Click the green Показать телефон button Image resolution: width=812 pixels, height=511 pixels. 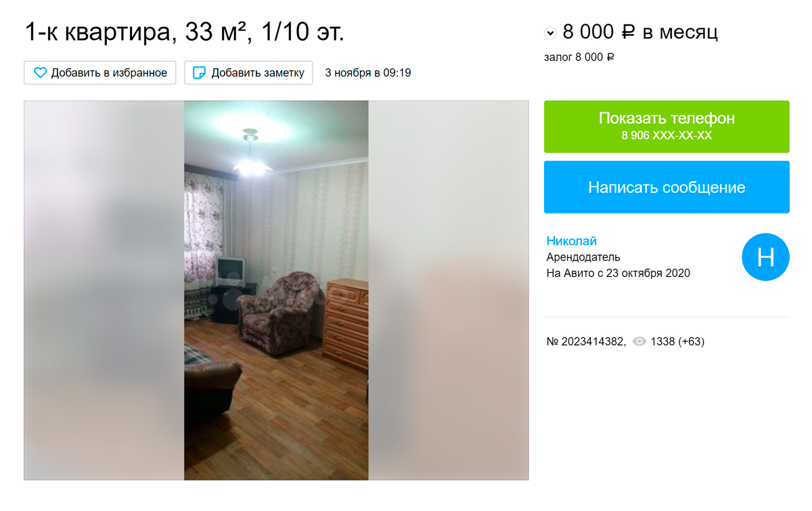pos(667,127)
